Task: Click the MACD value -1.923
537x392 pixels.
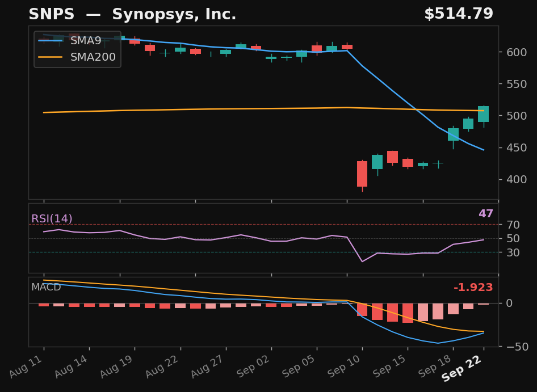Action: pyautogui.click(x=473, y=287)
